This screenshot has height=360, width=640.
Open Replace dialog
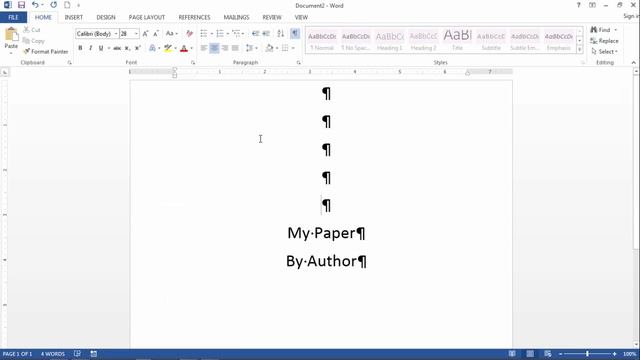pos(604,41)
